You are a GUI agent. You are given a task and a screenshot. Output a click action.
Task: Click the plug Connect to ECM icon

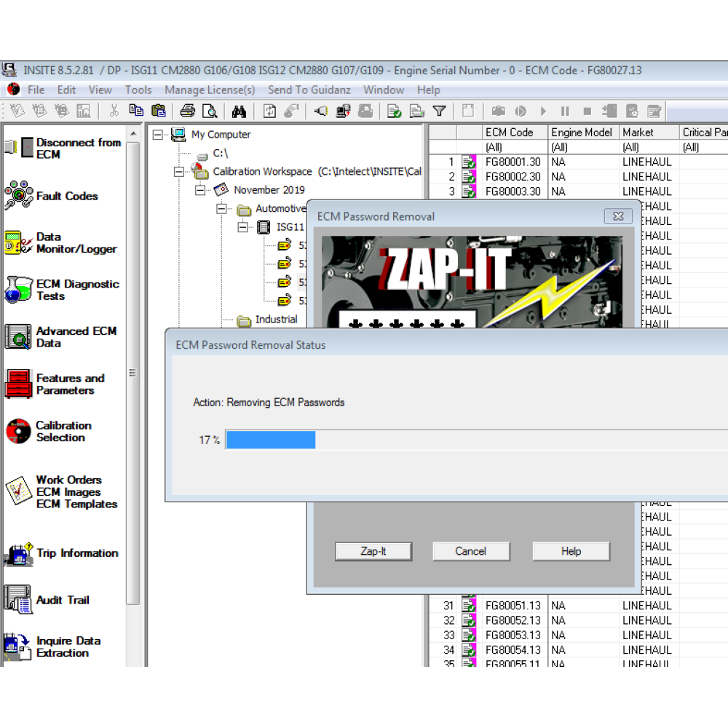click(x=321, y=111)
